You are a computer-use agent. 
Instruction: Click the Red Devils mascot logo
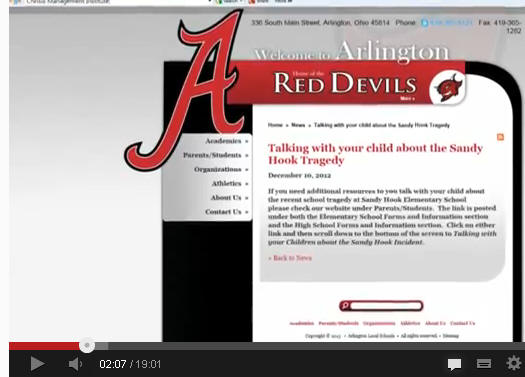coord(448,88)
